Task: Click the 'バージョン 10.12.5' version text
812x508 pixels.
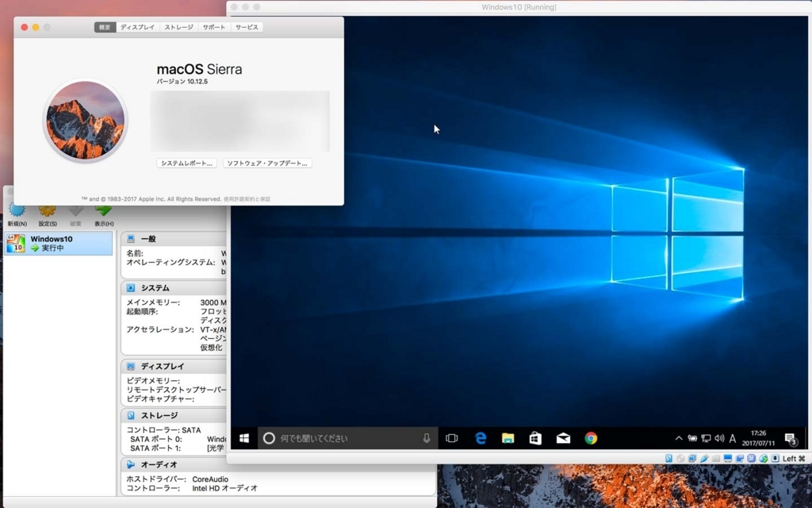Action: pyautogui.click(x=182, y=82)
